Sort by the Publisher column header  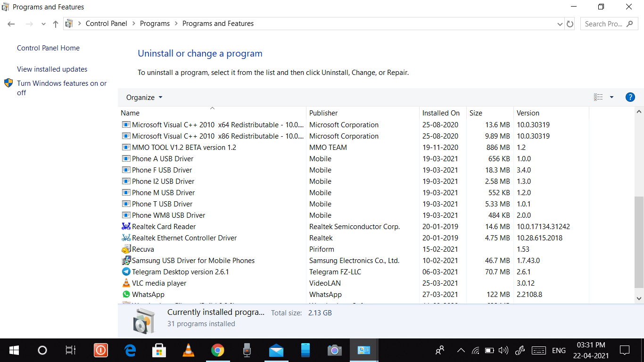(x=363, y=113)
